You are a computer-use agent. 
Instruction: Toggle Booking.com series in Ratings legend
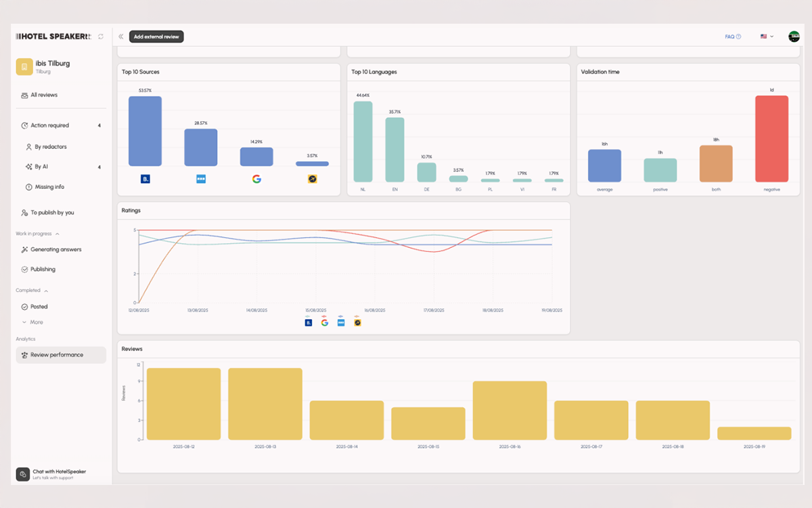[x=309, y=322]
